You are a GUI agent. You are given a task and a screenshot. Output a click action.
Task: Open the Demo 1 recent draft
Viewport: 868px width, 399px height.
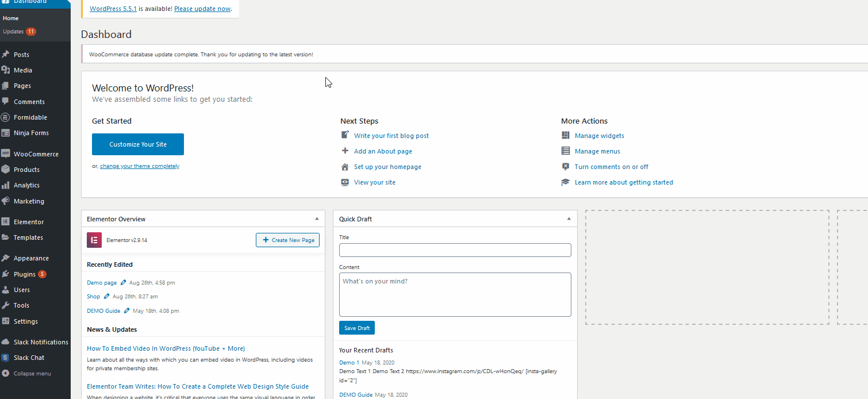tap(349, 363)
